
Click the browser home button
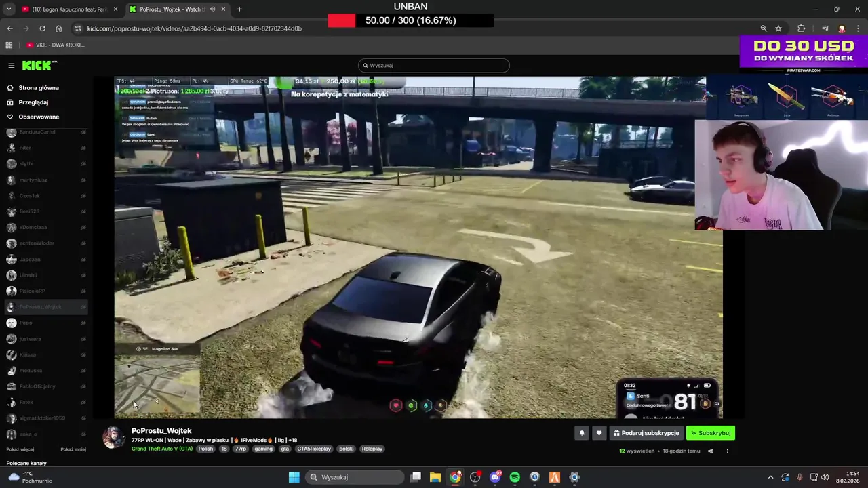(x=58, y=28)
